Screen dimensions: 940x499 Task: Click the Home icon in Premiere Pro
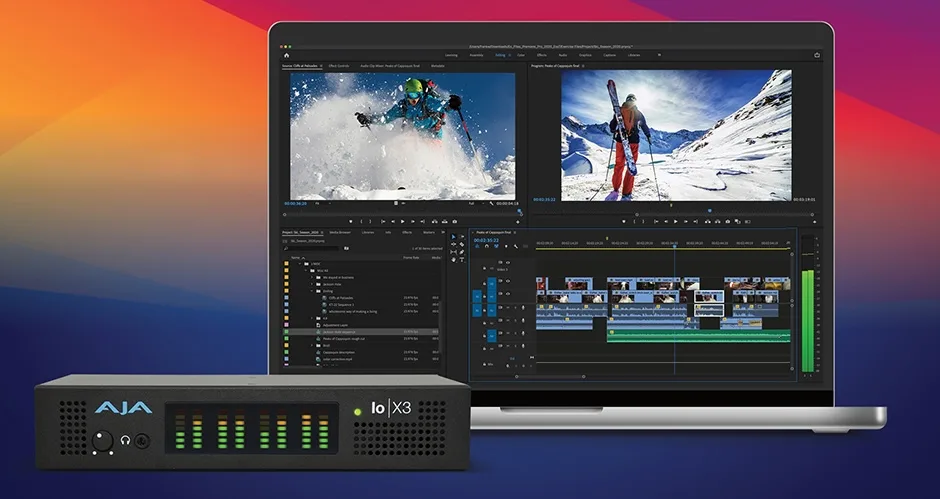coord(285,55)
